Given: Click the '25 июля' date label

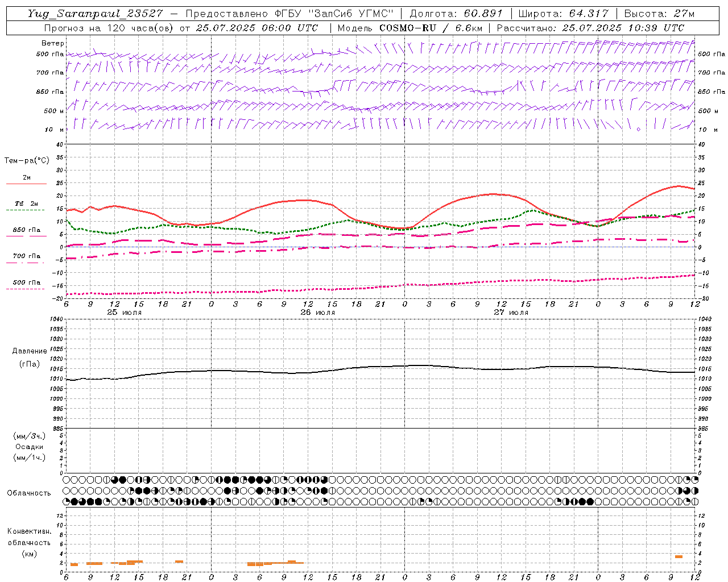Looking at the screenshot, I should [125, 313].
